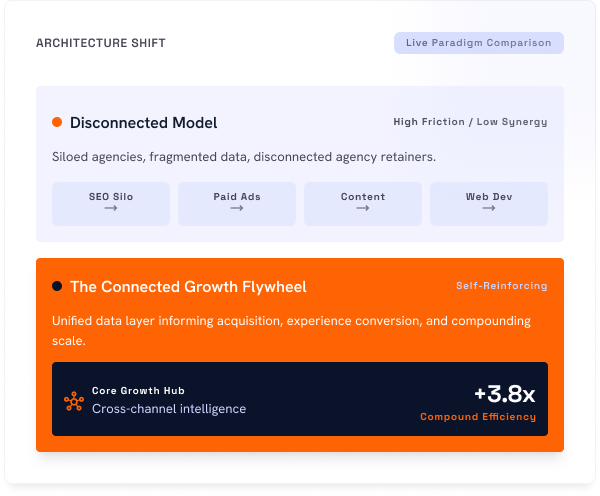The height and width of the screenshot is (496, 600).
Task: Click the arrow under Web Dev
Action: 489,208
